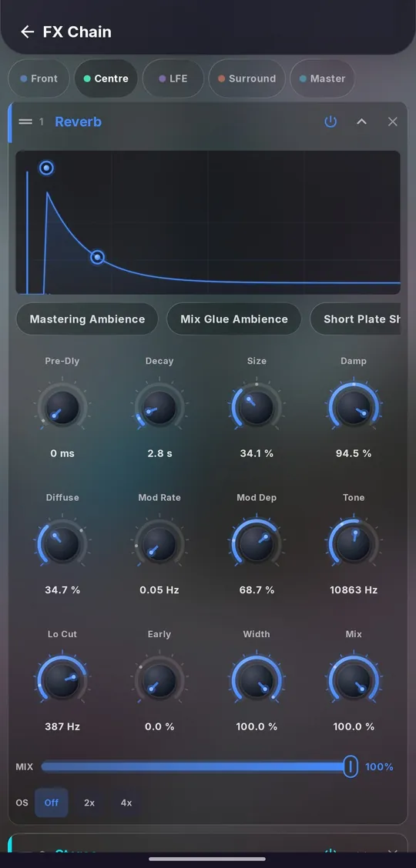
Task: Switch to the LFE channel tab
Action: click(x=173, y=78)
